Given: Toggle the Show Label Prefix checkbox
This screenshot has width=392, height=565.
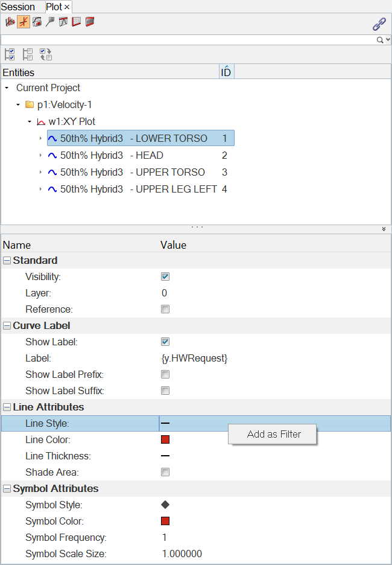Looking at the screenshot, I should (165, 374).
